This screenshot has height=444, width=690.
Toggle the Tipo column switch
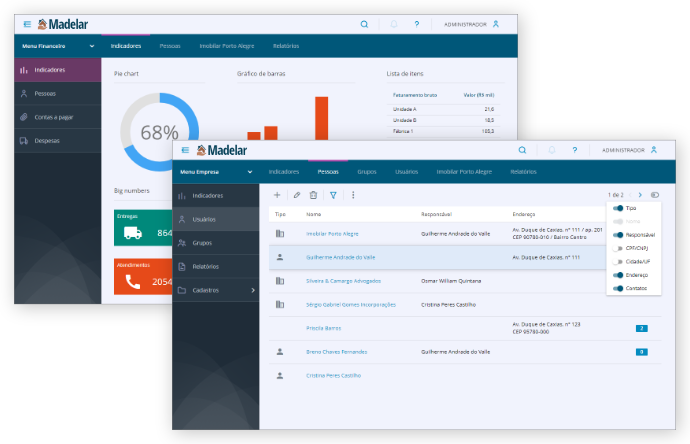[x=618, y=208]
